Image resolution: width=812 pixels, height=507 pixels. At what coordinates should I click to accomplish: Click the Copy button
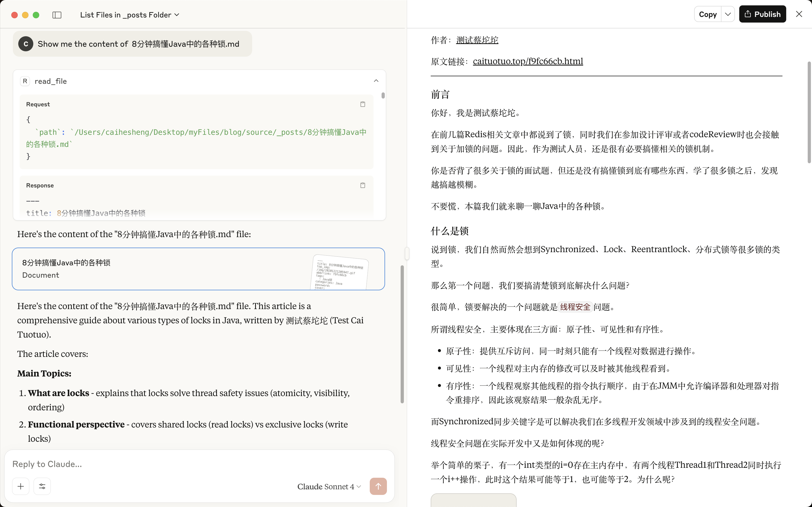[707, 14]
